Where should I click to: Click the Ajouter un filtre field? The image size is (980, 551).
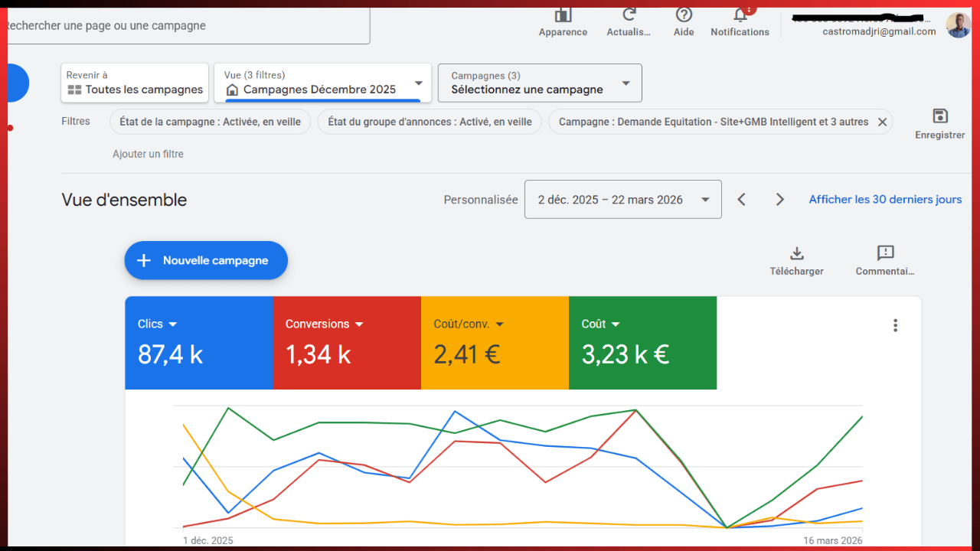click(x=149, y=154)
